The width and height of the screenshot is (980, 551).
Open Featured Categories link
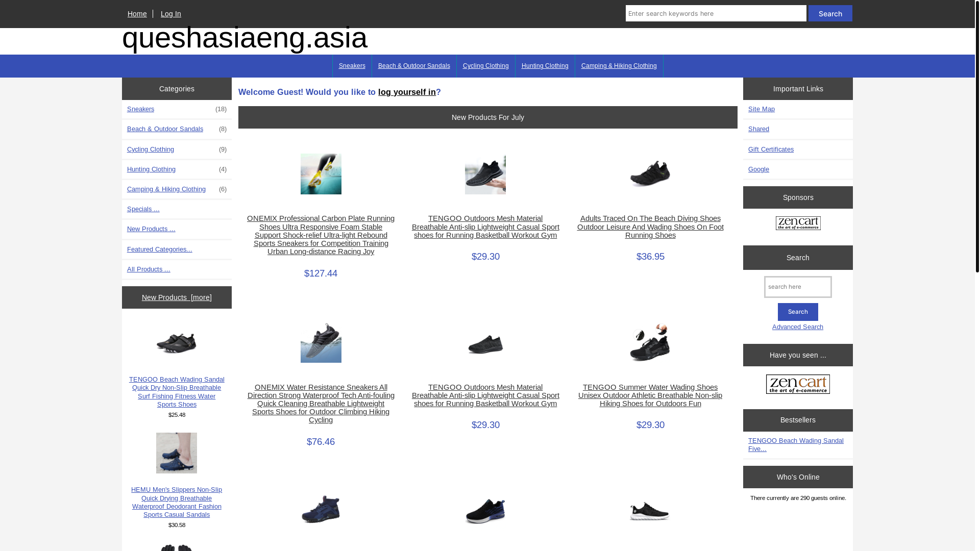[x=160, y=249]
